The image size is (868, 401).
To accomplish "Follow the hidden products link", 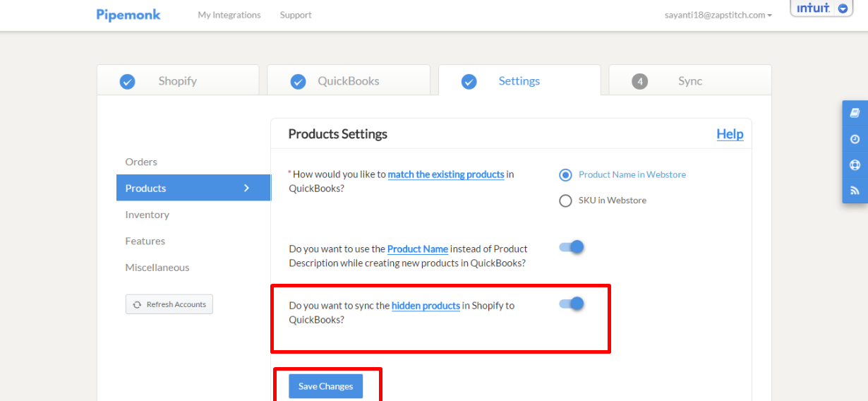I will pos(426,306).
